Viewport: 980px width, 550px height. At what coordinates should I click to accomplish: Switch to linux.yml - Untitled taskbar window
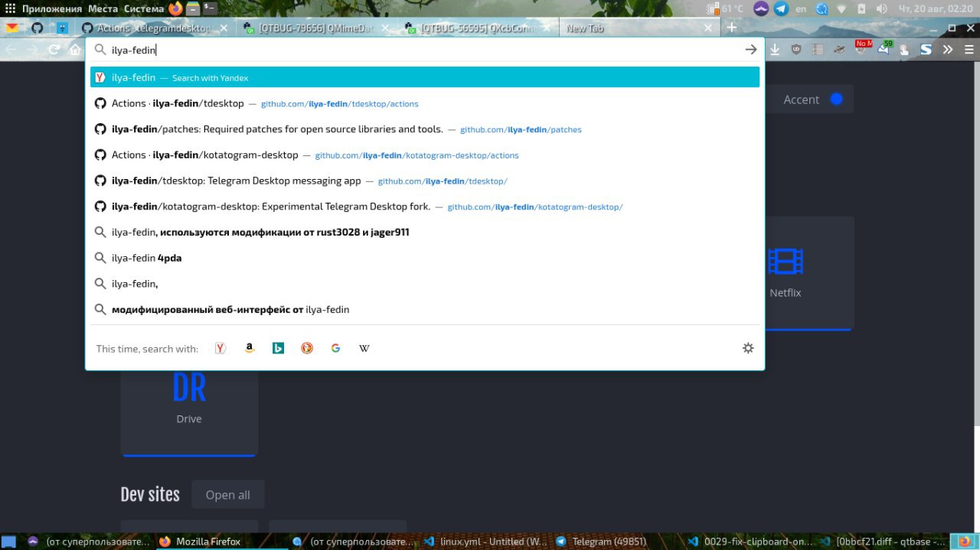click(x=485, y=542)
